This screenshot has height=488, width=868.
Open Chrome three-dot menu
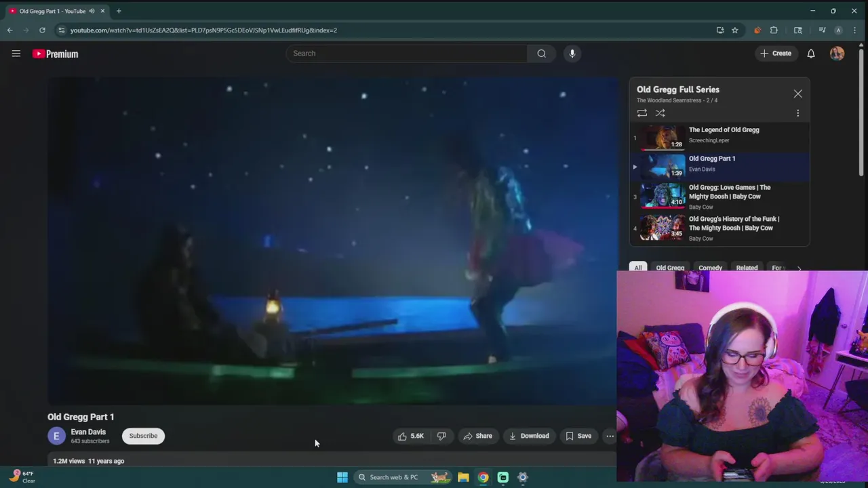tap(854, 30)
